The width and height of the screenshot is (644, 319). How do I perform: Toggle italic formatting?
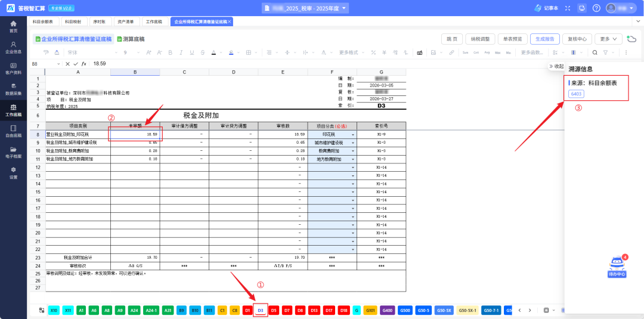181,52
